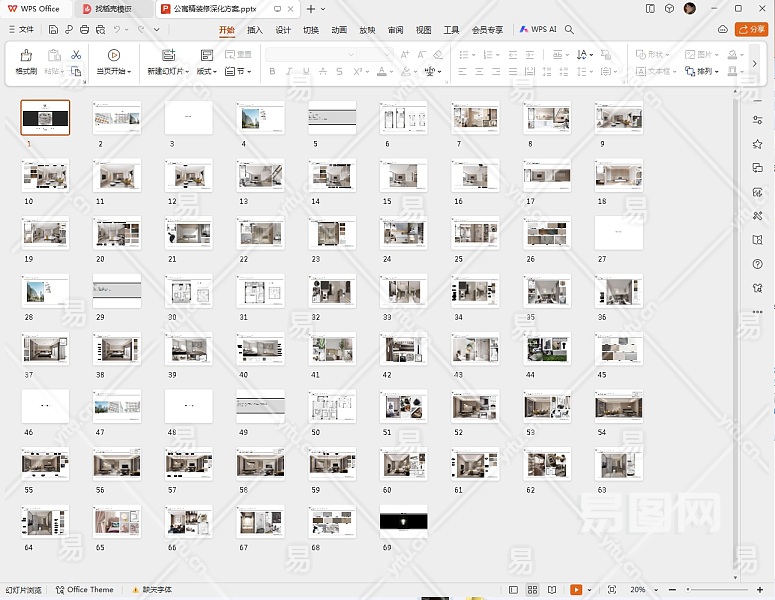Click the star icon in right sidebar
Image resolution: width=775 pixels, height=600 pixels.
coord(758,144)
